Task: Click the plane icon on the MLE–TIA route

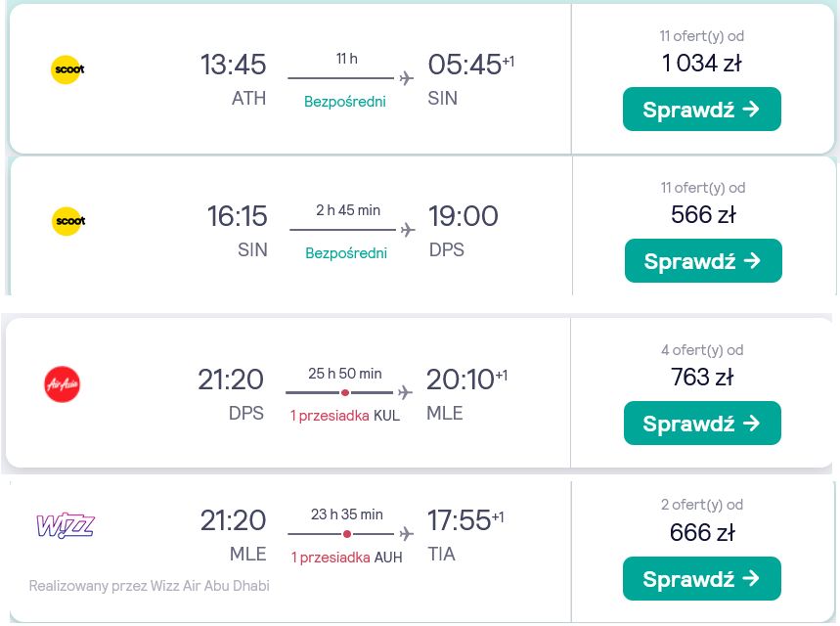Action: (x=407, y=534)
